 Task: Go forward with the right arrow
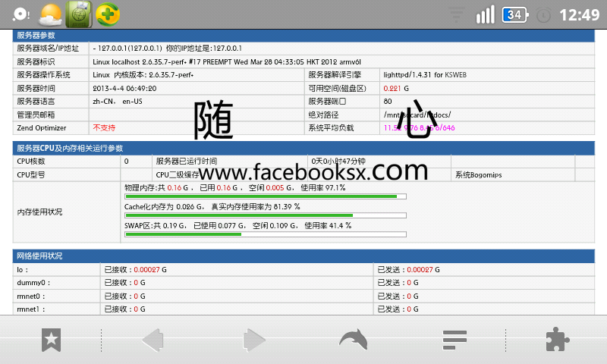(254, 340)
